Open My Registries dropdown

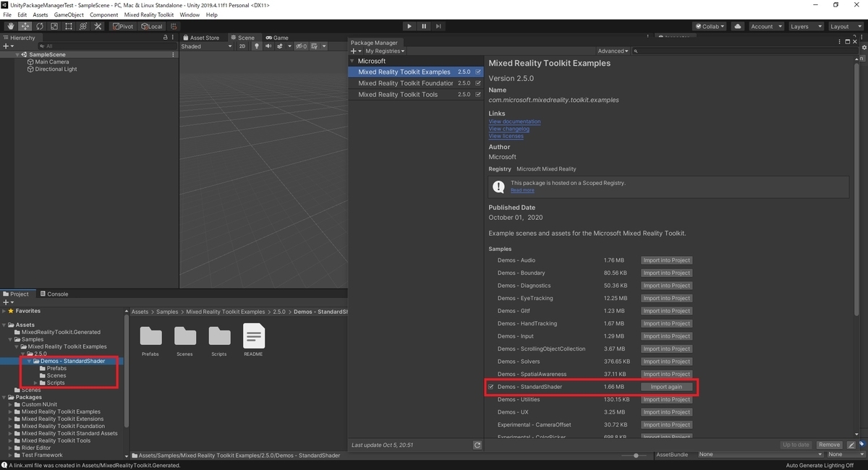point(385,51)
